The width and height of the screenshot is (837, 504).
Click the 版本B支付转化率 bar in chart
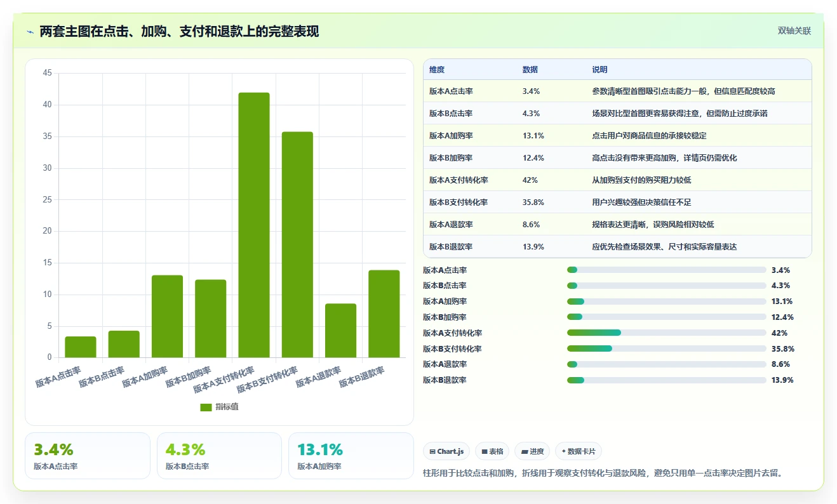(297, 245)
